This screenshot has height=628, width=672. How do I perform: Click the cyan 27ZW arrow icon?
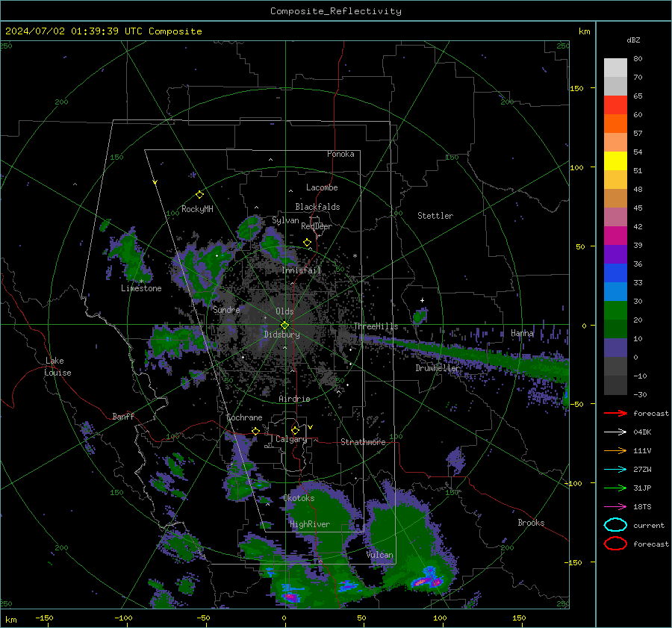[615, 470]
